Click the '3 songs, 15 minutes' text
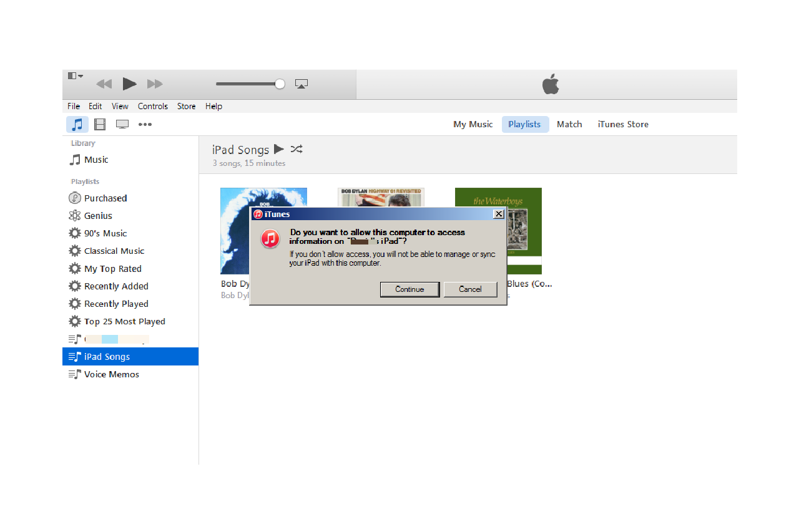The width and height of the screenshot is (799, 532). pos(249,163)
